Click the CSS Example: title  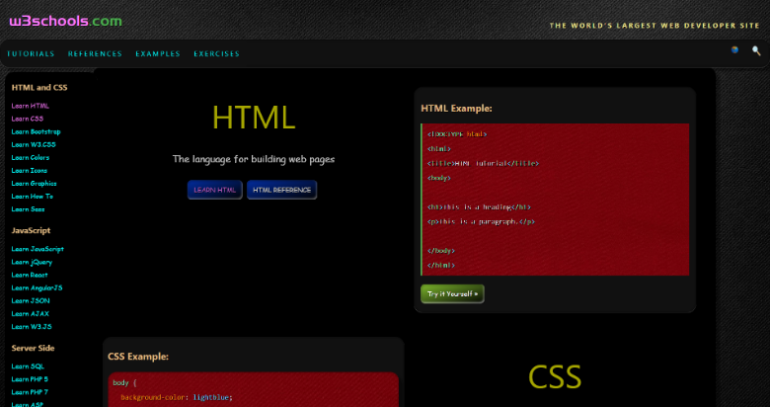[x=138, y=356]
